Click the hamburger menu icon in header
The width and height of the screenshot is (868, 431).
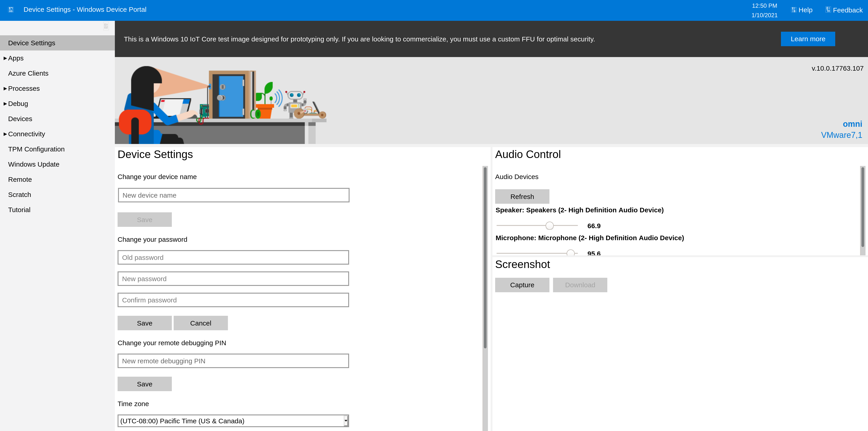pos(11,10)
